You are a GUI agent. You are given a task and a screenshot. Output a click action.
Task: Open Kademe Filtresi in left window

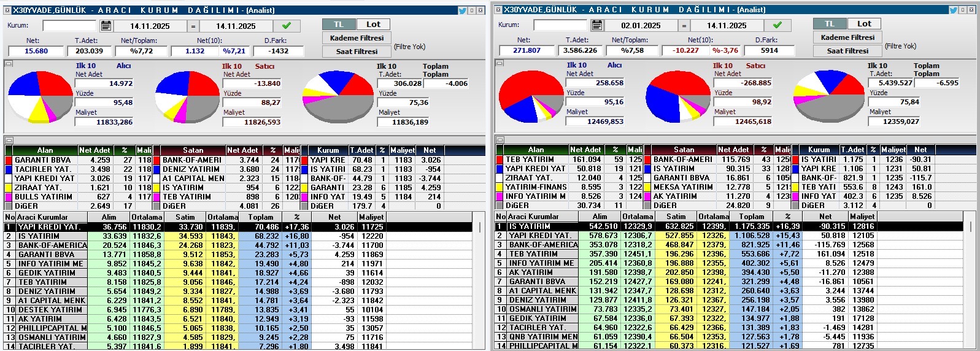(x=357, y=38)
